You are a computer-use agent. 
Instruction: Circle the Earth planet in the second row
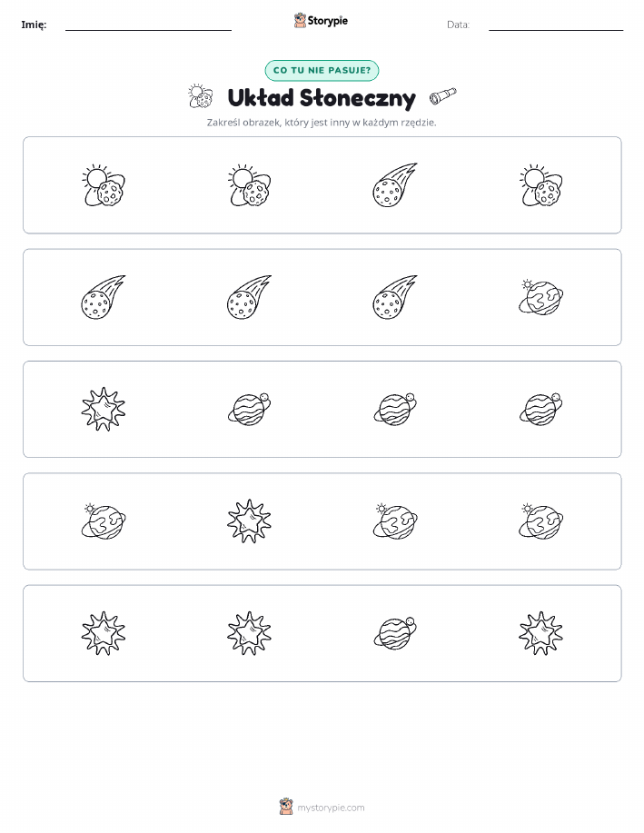(x=541, y=297)
